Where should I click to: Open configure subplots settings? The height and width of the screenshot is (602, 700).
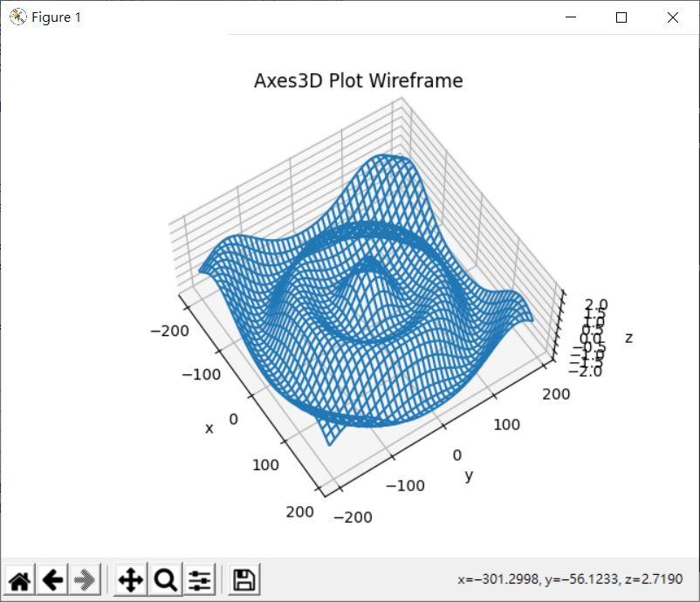[x=199, y=580]
